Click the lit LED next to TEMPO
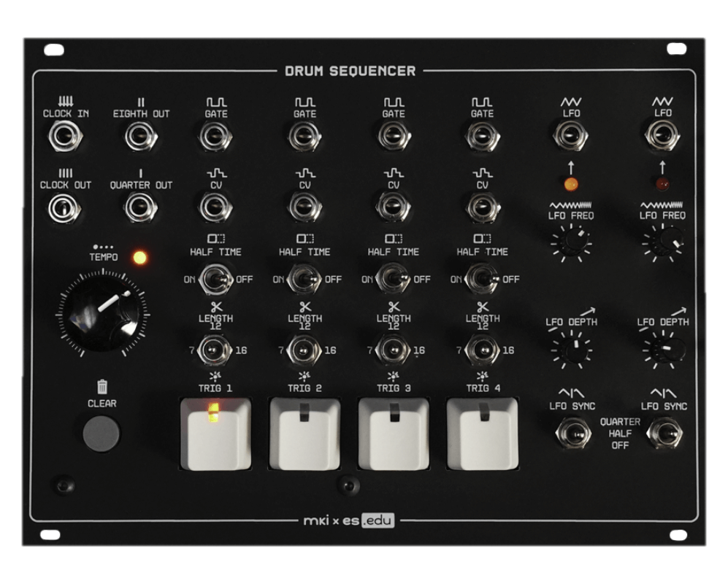This screenshot has width=728, height=584. point(140,256)
